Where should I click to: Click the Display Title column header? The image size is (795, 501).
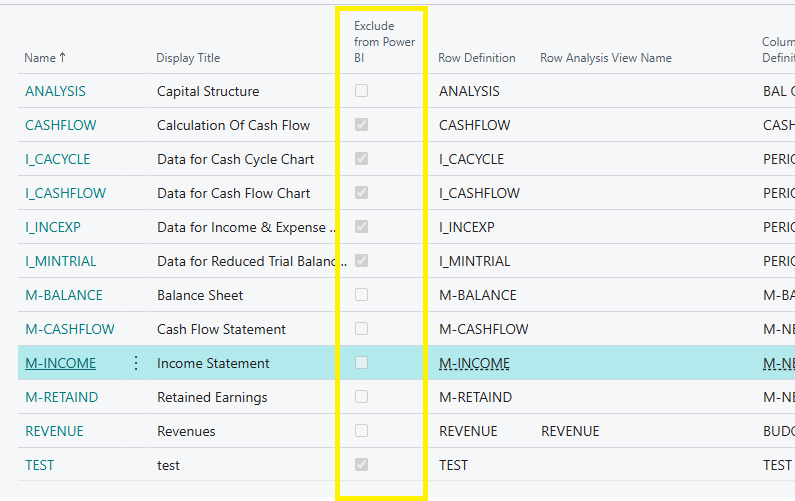(188, 58)
